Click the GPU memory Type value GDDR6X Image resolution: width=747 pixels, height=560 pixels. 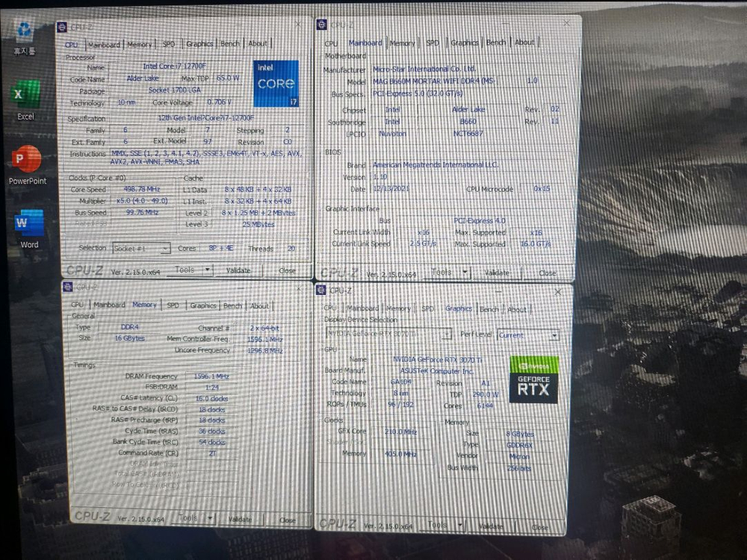(519, 445)
